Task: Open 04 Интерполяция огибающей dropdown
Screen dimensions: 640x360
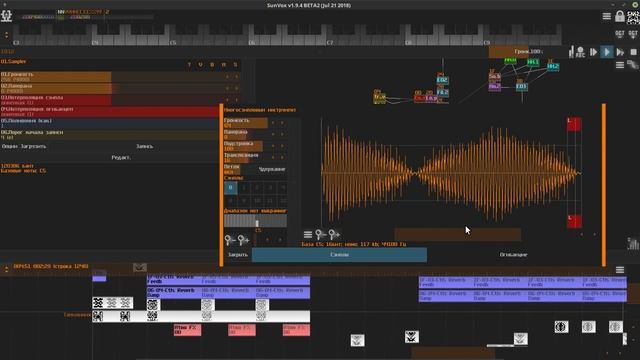Action: [109, 111]
